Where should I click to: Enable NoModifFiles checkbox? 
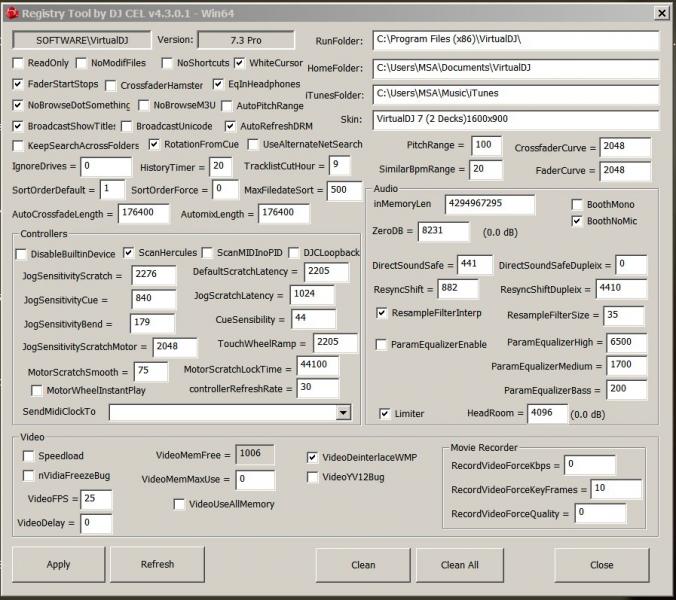point(81,64)
